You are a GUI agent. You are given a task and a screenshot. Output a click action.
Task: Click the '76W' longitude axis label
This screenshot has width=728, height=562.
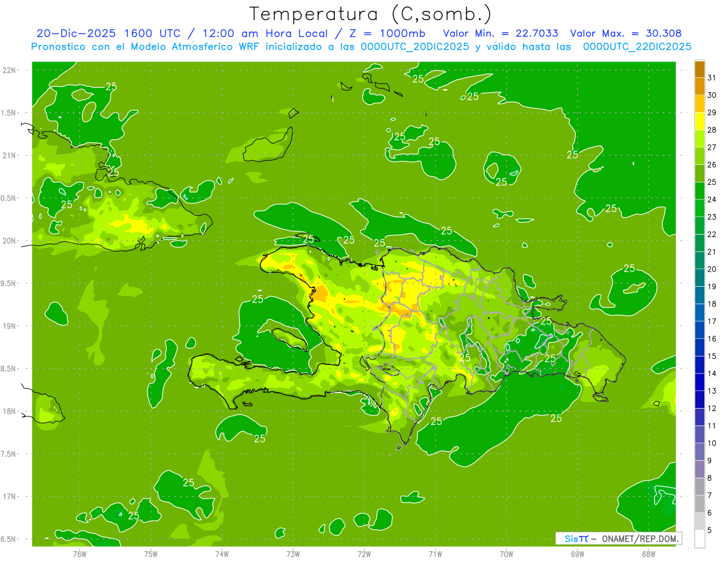pos(79,554)
